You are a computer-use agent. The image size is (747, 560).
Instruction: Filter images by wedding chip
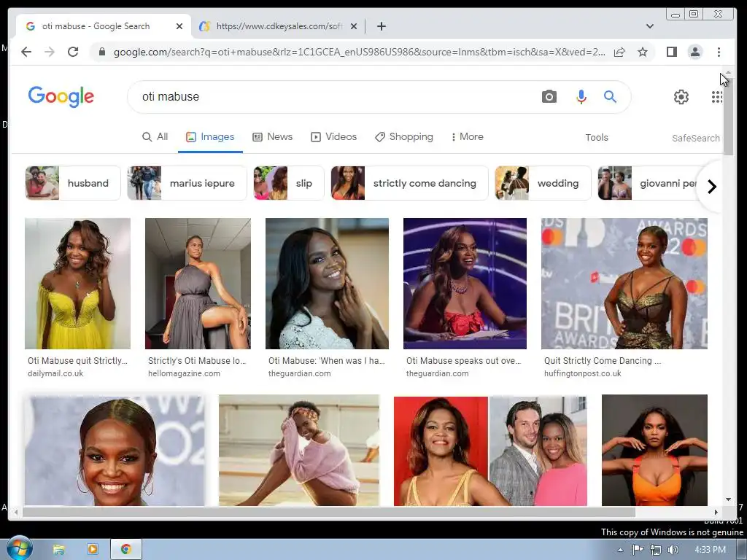click(543, 183)
